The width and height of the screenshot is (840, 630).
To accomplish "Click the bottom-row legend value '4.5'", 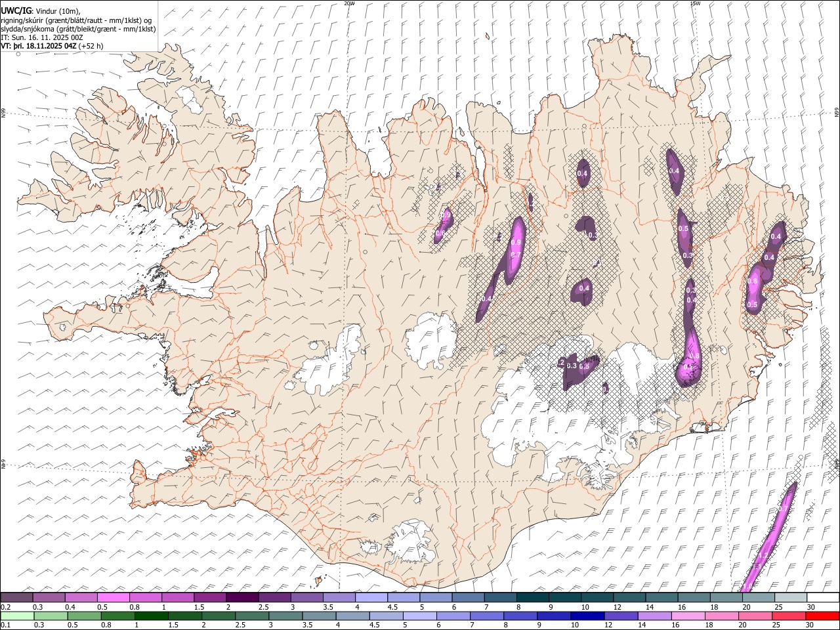I will 374,625.
